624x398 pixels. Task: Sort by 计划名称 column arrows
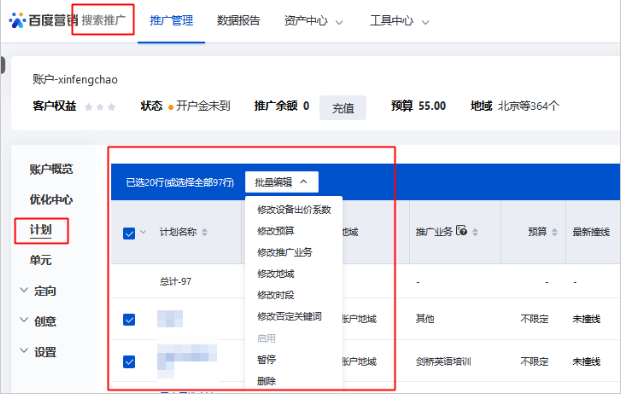click(x=205, y=232)
